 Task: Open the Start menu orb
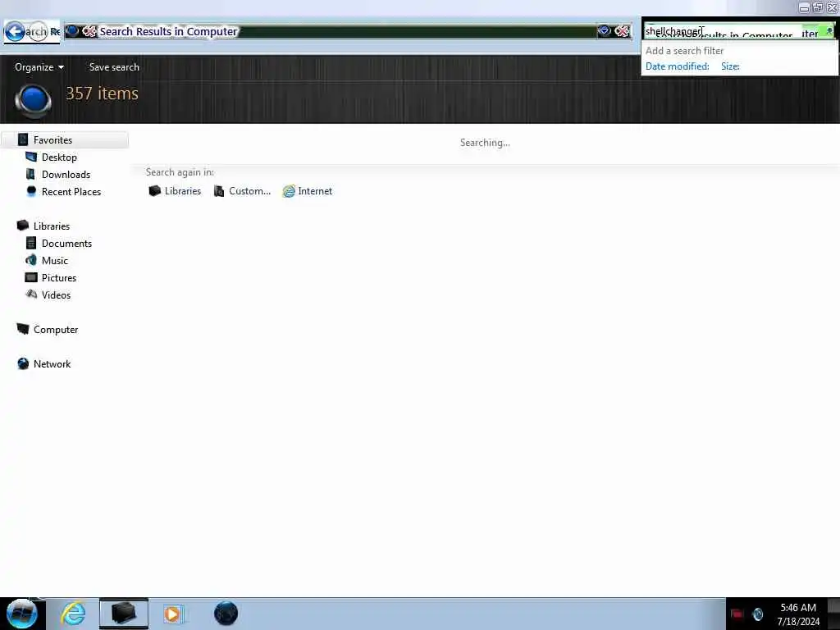click(22, 614)
